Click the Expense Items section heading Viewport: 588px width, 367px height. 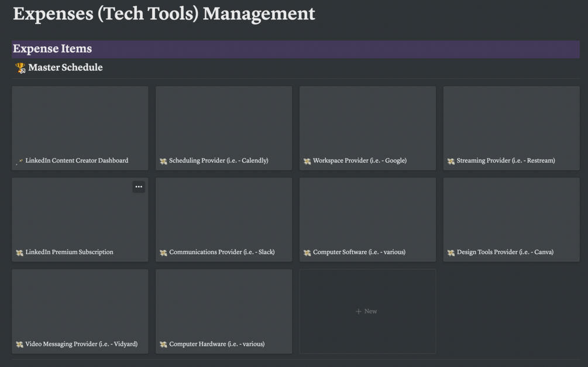(x=53, y=49)
